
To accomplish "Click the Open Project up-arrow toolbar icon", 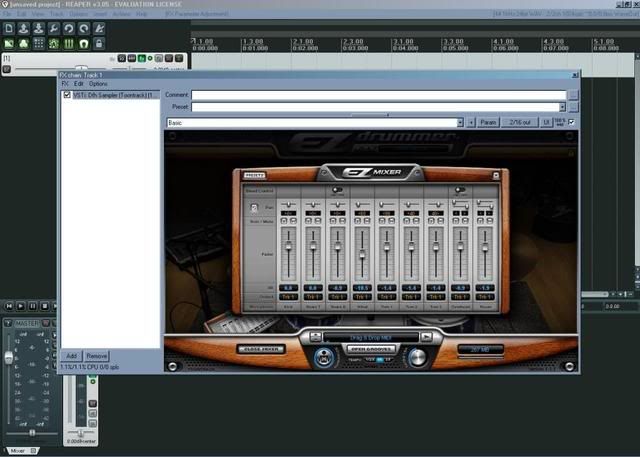I will (x=24, y=29).
